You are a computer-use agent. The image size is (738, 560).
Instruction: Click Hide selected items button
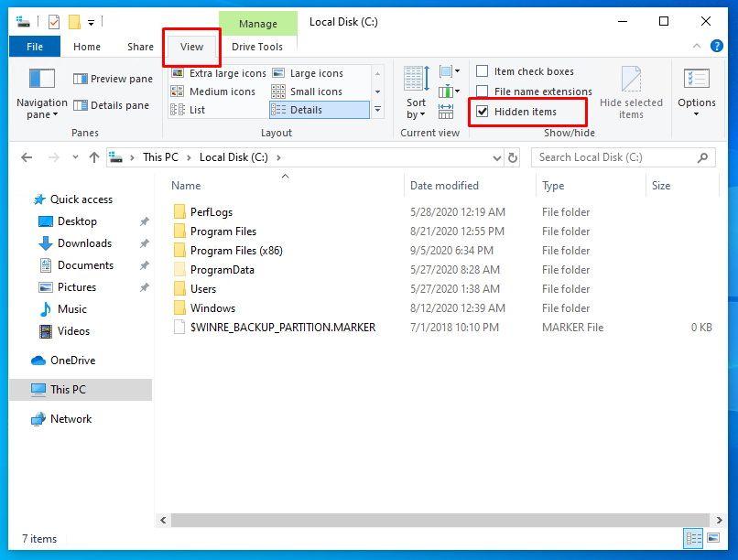click(x=631, y=92)
